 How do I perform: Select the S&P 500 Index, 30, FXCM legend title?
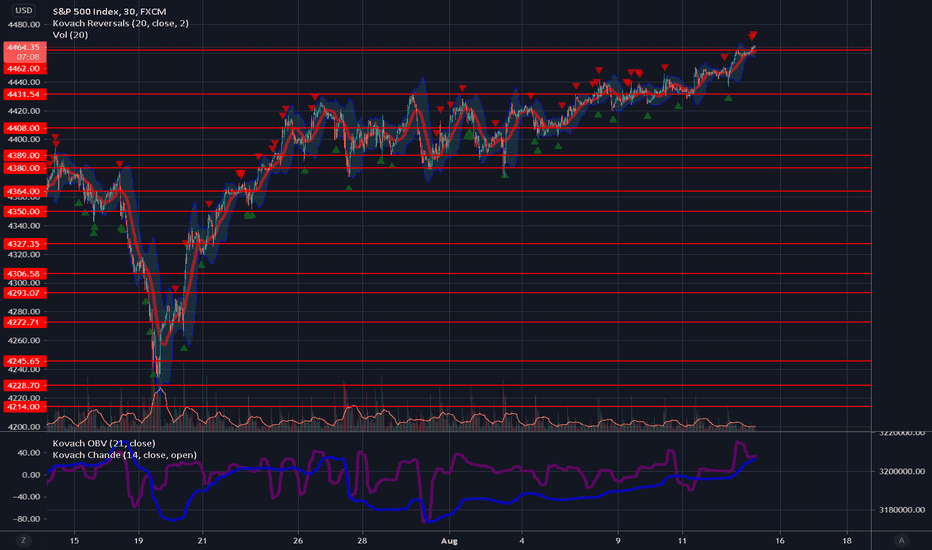[x=109, y=11]
